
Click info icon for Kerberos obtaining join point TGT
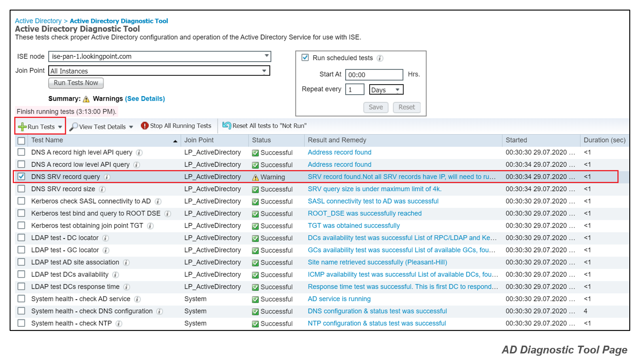[150, 226]
